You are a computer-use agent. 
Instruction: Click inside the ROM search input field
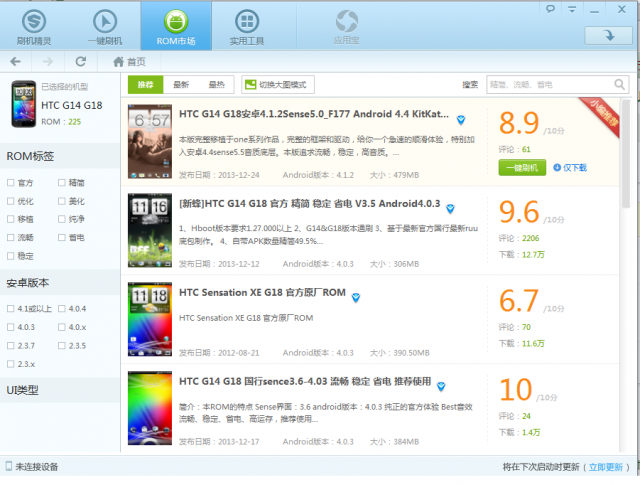pos(549,85)
